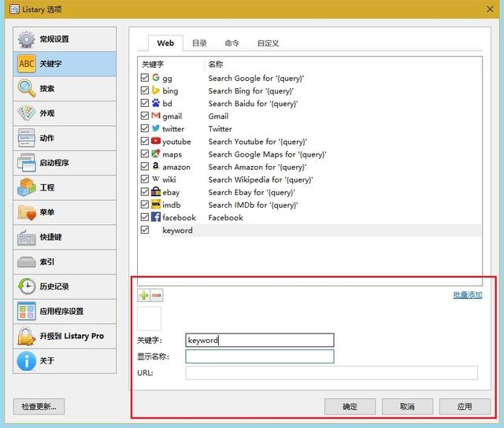Select 'Search Youtube for {query}' text
Viewport: 504px width, 428px height.
coord(258,142)
